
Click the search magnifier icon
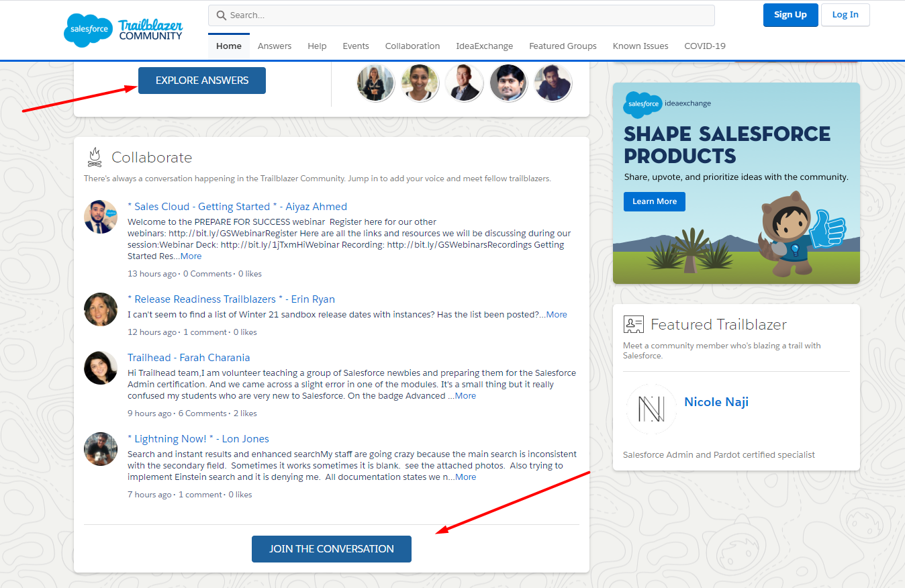pyautogui.click(x=222, y=15)
